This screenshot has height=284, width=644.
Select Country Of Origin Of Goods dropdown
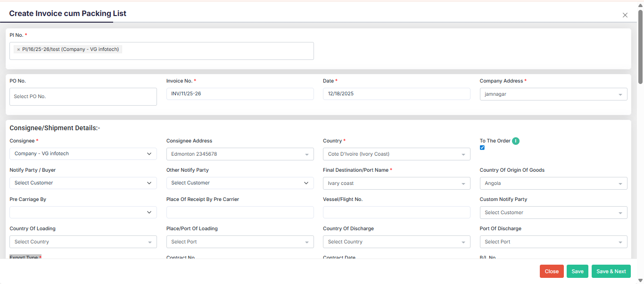[x=553, y=184]
